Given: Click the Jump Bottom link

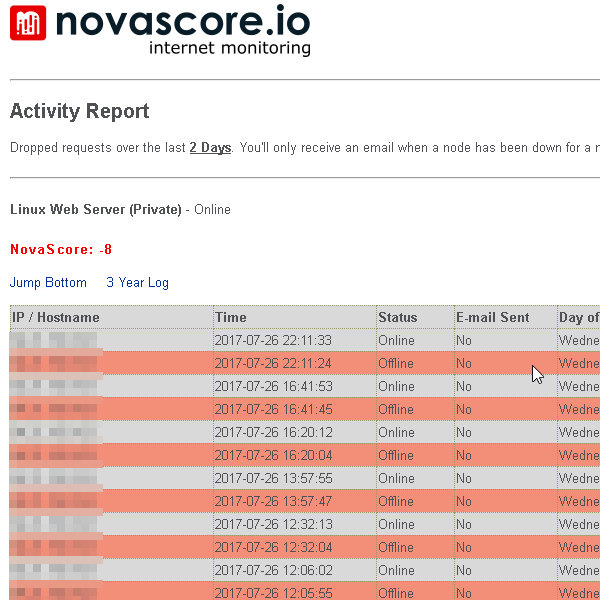Looking at the screenshot, I should (48, 283).
